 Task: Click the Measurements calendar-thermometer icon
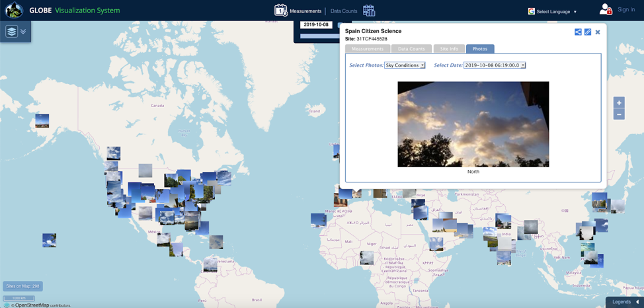[x=281, y=11]
